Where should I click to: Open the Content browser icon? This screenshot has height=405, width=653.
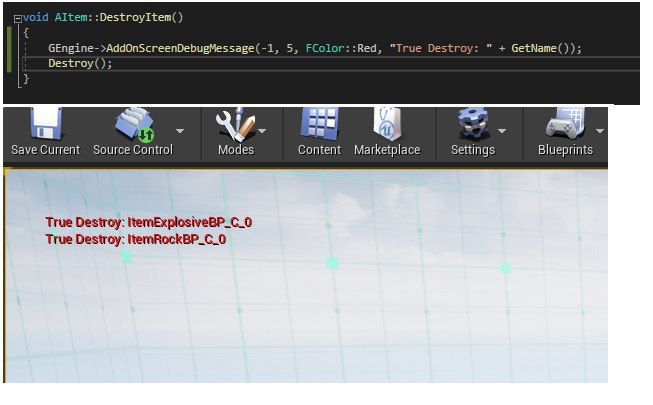[x=319, y=124]
